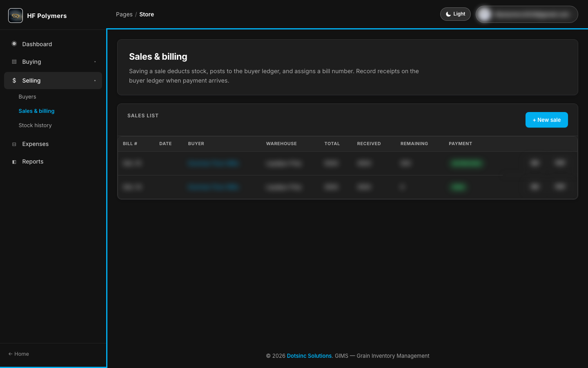Open the Dotsinc Solutions footer link
This screenshot has width=588, height=368.
(309, 356)
